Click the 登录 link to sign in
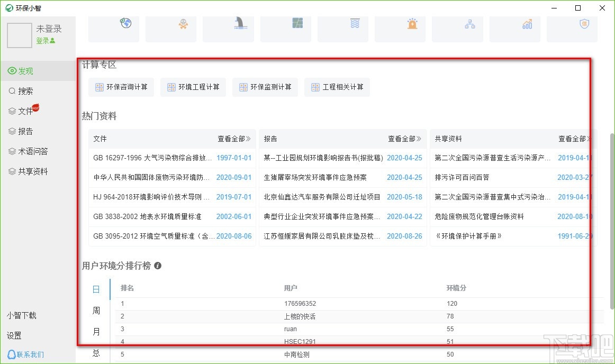615x364 pixels. pos(44,40)
